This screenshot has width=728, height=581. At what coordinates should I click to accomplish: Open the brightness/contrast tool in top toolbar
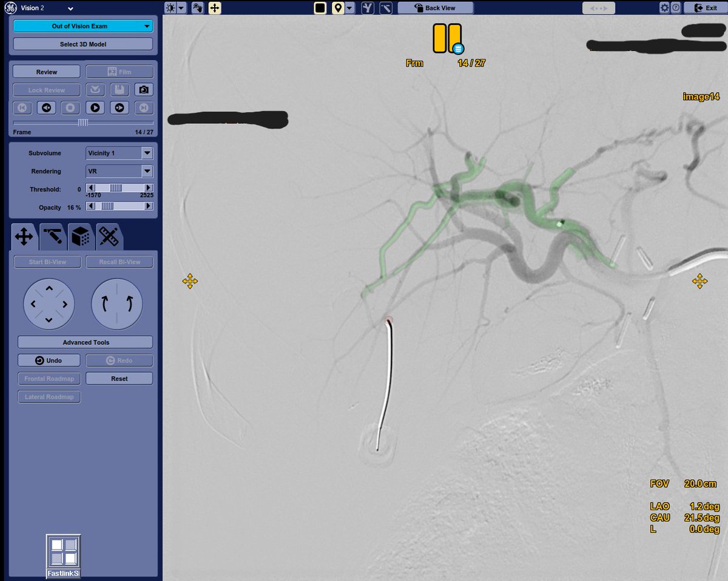(x=170, y=8)
